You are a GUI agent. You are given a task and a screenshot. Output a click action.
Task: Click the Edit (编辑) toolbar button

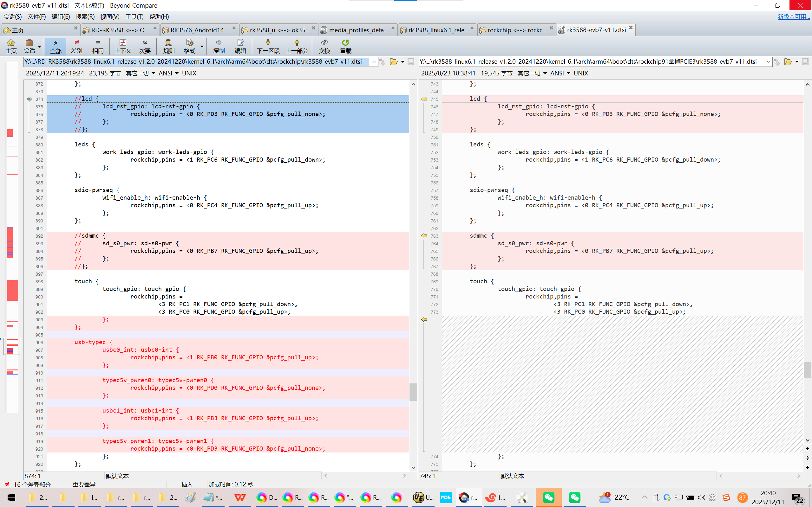pos(240,46)
